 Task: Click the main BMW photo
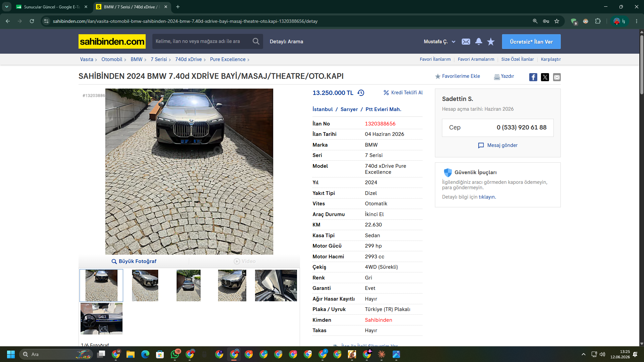(x=189, y=171)
